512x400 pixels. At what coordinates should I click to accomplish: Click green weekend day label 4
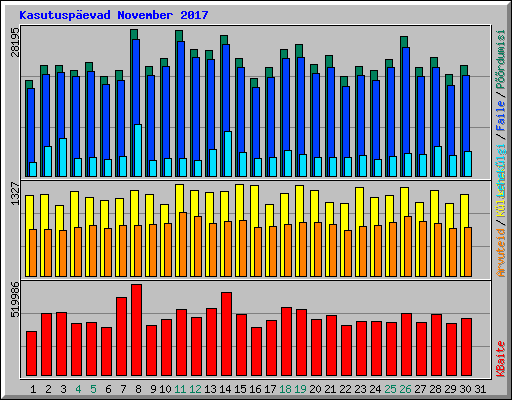coord(78,389)
